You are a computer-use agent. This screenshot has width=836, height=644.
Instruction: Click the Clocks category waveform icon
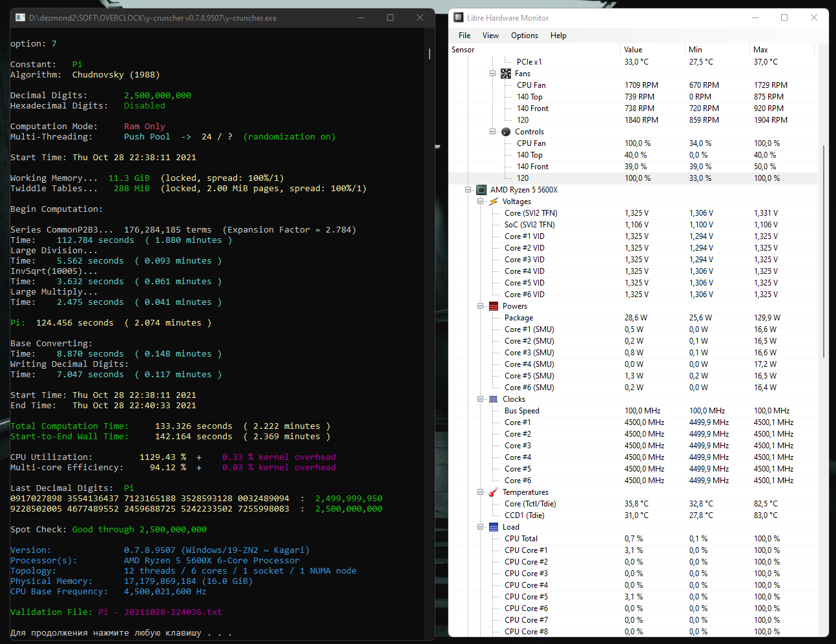pyautogui.click(x=494, y=399)
